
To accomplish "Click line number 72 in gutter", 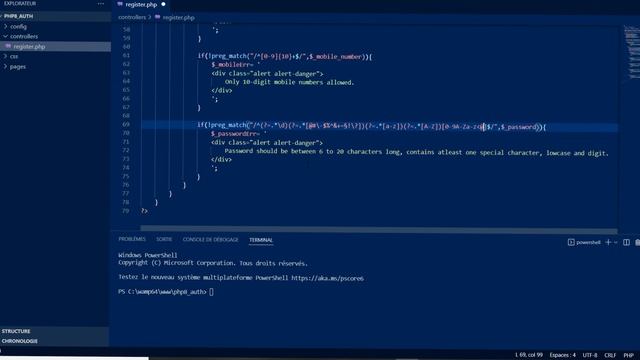I will coord(126,150).
